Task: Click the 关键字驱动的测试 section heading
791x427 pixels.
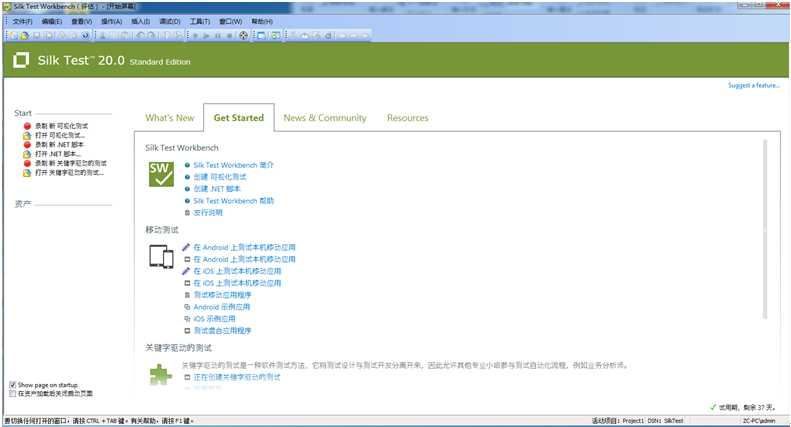Action: (179, 348)
